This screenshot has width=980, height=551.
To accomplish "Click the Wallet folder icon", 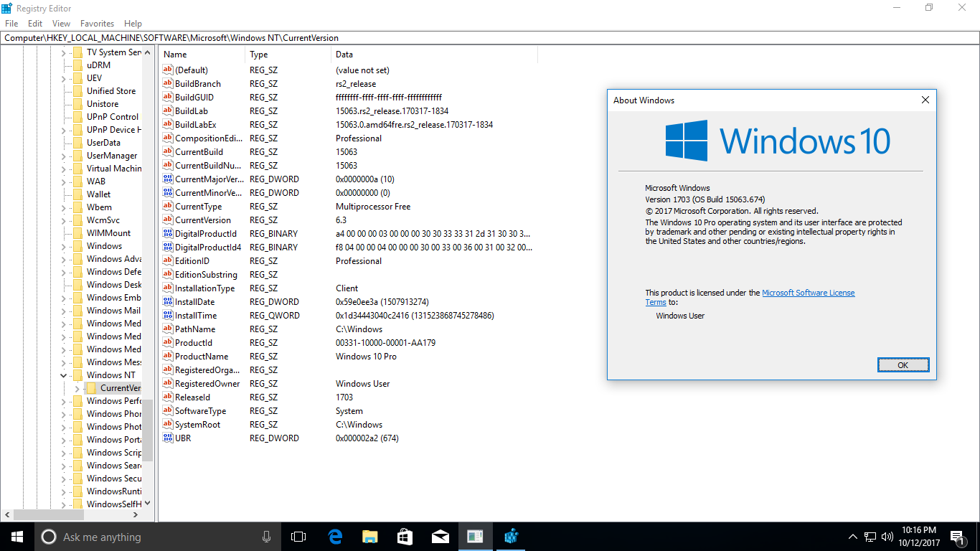I will pos(77,194).
